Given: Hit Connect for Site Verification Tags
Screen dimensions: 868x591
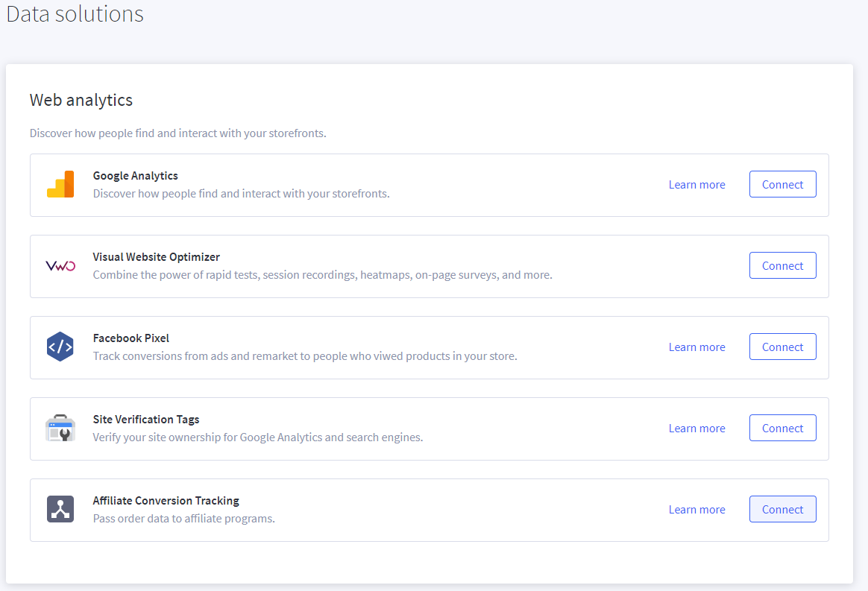Looking at the screenshot, I should [782, 429].
